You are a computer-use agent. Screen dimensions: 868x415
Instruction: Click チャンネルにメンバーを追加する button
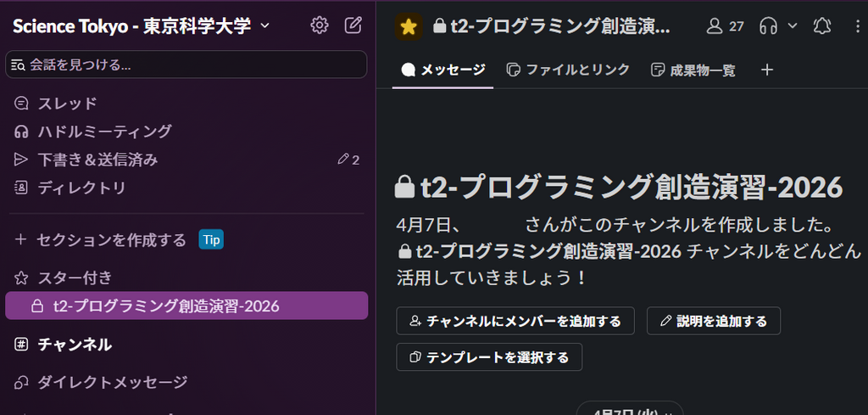click(x=515, y=321)
